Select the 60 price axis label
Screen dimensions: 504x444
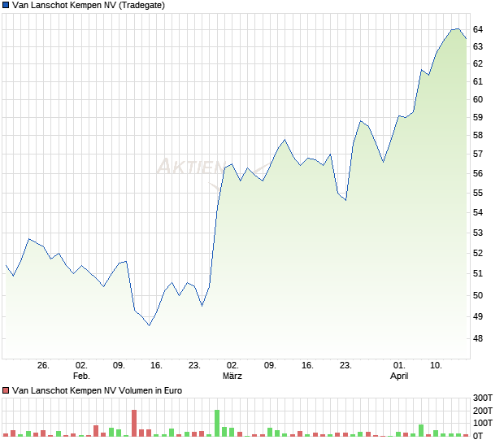pyautogui.click(x=478, y=100)
